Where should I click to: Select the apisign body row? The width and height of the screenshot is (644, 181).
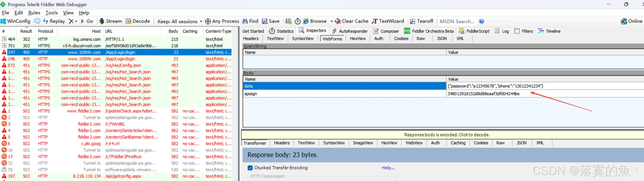[443, 94]
